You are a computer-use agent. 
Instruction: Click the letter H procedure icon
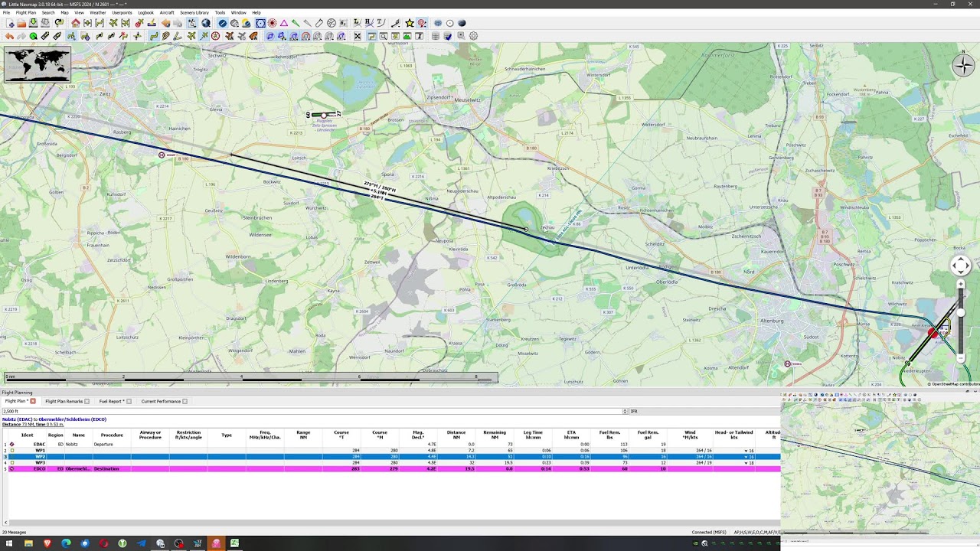pyautogui.click(x=368, y=23)
